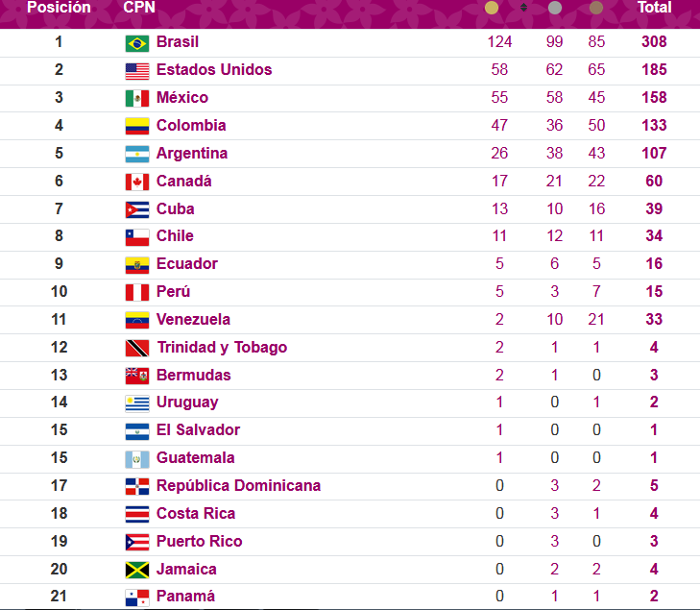
Task: Click the gold medal column icon
Action: coord(492,8)
